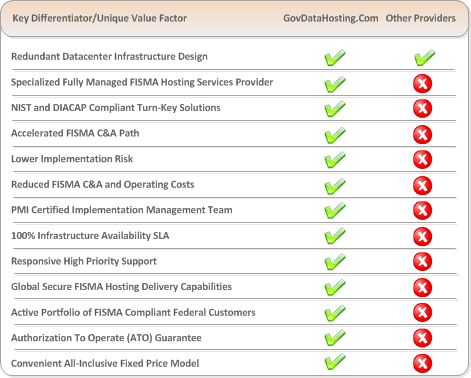Click green checkmark for Reduced FISMA C&A Costs
The height and width of the screenshot is (378, 471).
[x=335, y=186]
